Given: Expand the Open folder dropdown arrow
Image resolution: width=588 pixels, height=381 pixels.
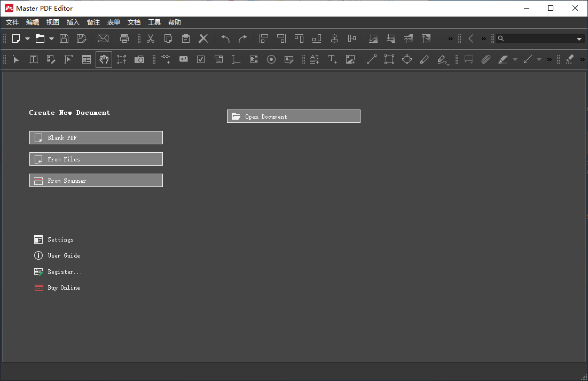Looking at the screenshot, I should (x=51, y=38).
